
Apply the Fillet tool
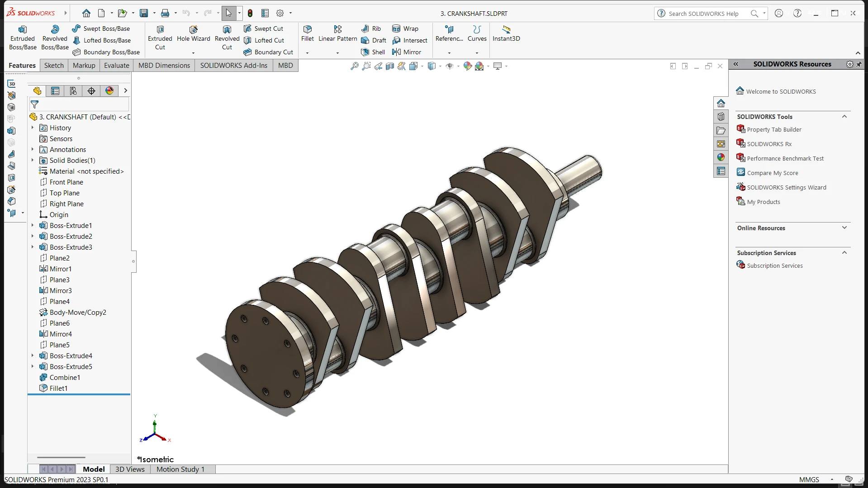(308, 34)
